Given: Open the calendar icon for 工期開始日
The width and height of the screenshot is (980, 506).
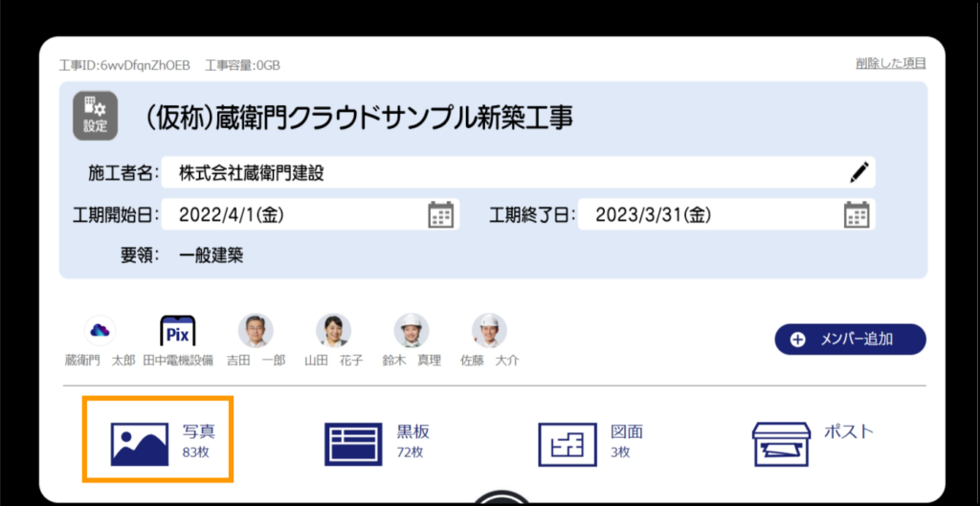Looking at the screenshot, I should click(x=440, y=215).
